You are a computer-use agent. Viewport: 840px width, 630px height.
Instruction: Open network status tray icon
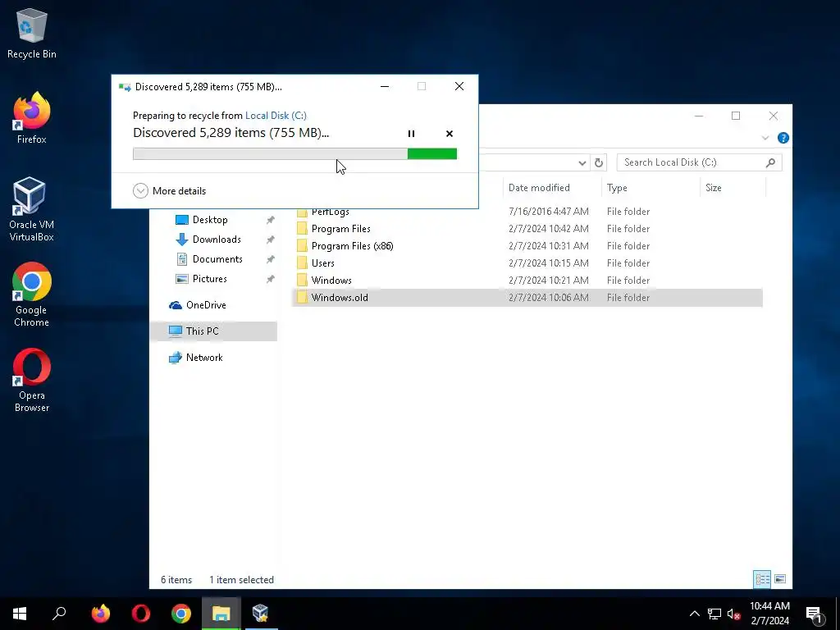pyautogui.click(x=714, y=614)
